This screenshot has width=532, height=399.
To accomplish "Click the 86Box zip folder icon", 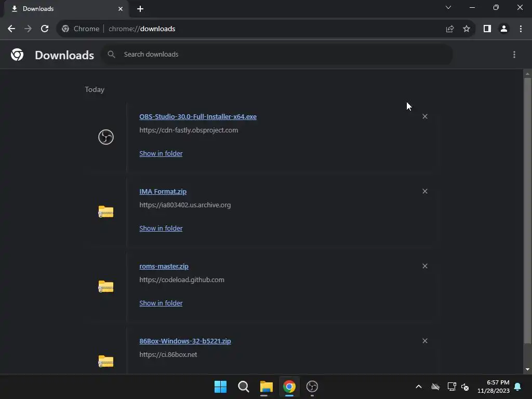I will 106,362.
